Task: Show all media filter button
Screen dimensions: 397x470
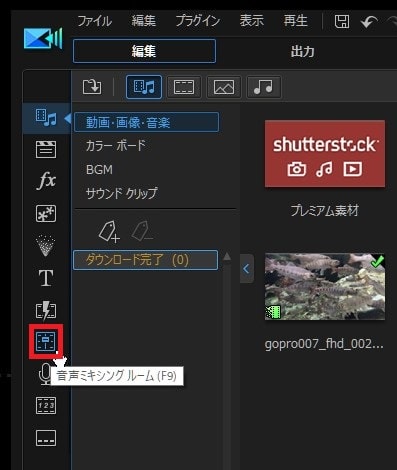Action: click(x=144, y=87)
